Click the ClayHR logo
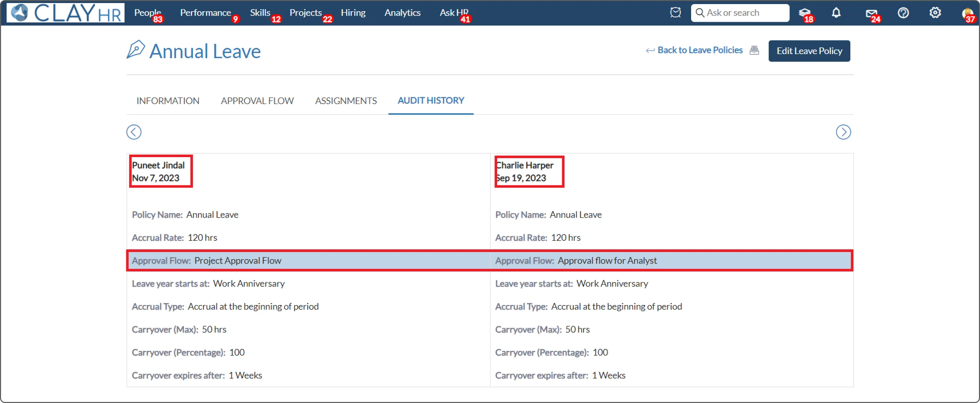Screen dimensions: 980x403 65,13
